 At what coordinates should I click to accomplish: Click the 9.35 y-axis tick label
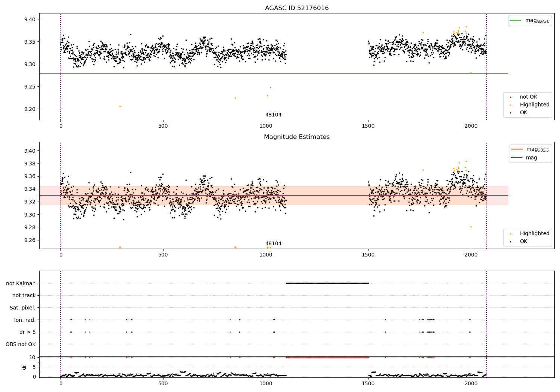pos(29,42)
